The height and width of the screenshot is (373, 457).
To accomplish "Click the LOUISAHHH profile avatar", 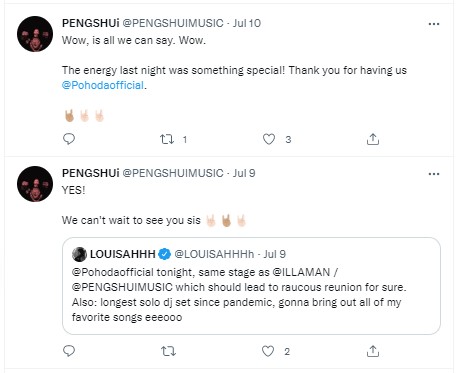I will tap(79, 254).
